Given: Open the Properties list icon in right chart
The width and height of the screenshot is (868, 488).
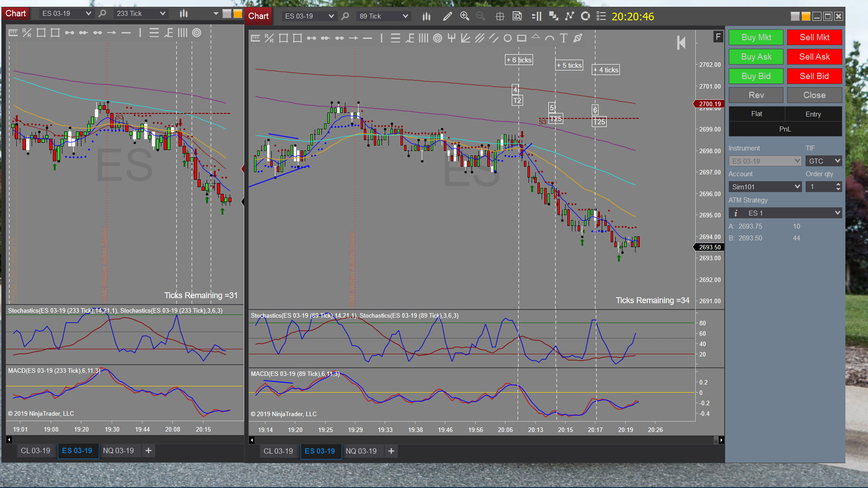Looking at the screenshot, I should click(601, 16).
